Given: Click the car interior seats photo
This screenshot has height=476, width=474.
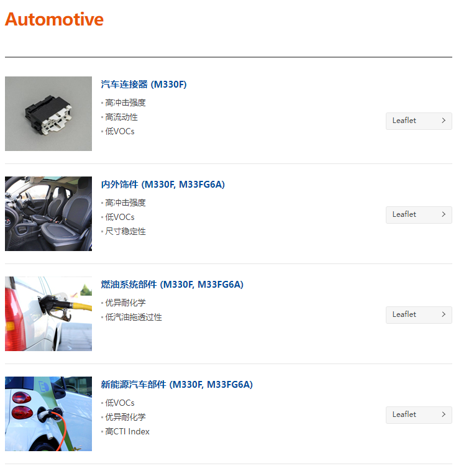Looking at the screenshot, I should [48, 214].
